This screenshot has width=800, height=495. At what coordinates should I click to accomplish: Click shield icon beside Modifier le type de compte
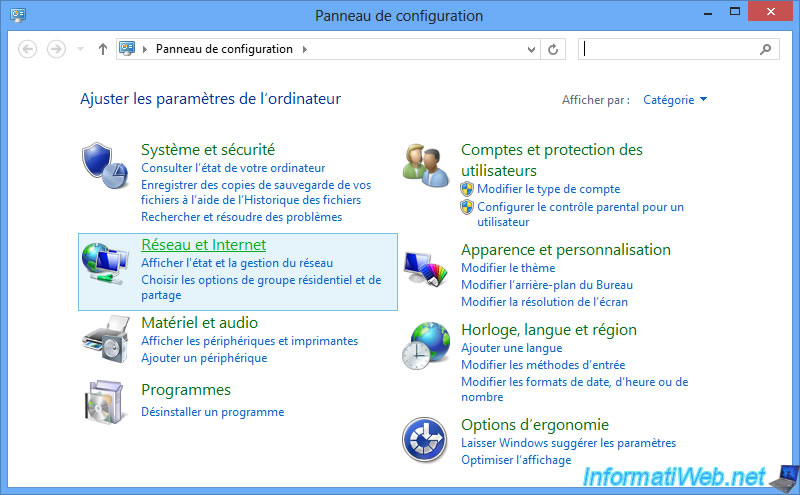point(467,189)
